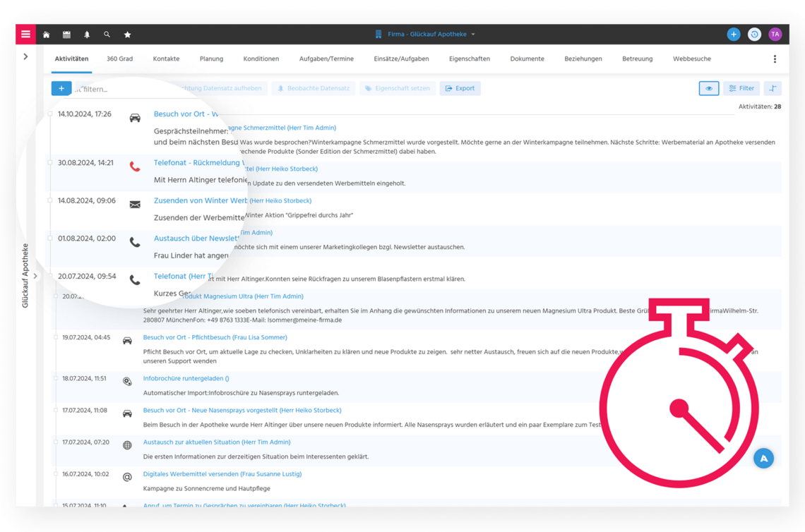The width and height of the screenshot is (805, 532).
Task: Expand the Glückauf Apotheke side panel chevron
Action: click(x=35, y=277)
